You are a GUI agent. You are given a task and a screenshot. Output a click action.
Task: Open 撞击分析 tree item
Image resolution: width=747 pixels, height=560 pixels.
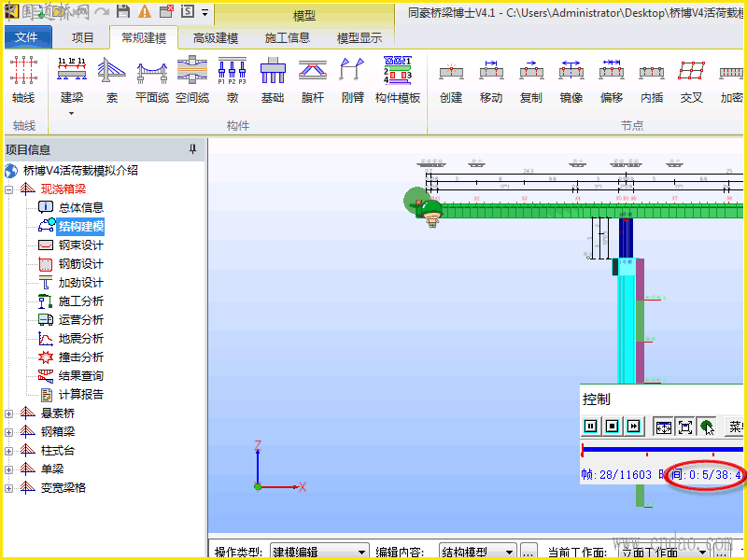(x=80, y=357)
